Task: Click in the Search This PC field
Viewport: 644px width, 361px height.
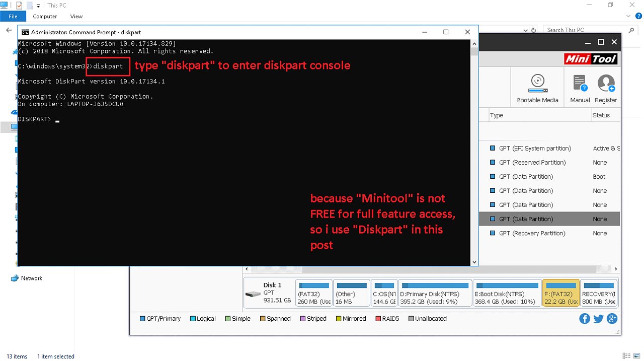Action: [584, 30]
